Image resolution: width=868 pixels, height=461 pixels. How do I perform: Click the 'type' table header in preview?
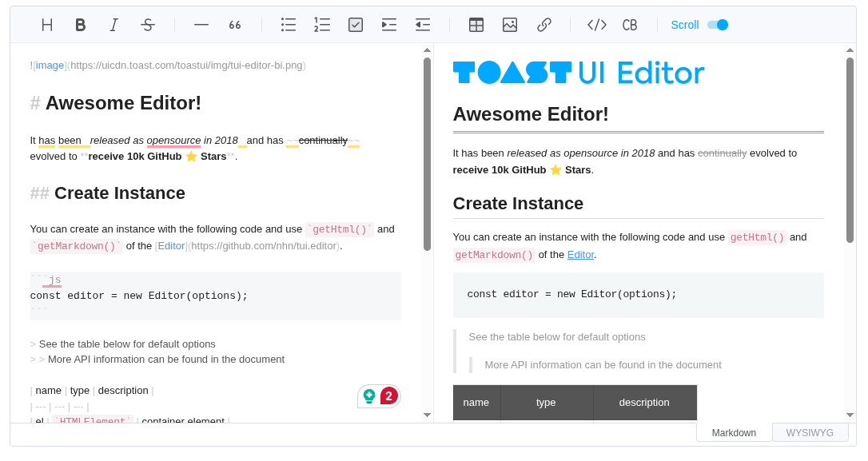point(546,403)
